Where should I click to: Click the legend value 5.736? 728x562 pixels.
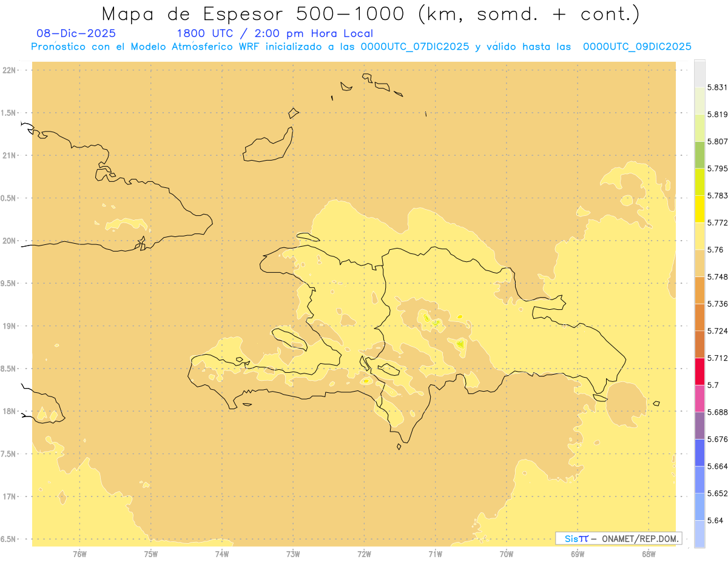coord(718,304)
